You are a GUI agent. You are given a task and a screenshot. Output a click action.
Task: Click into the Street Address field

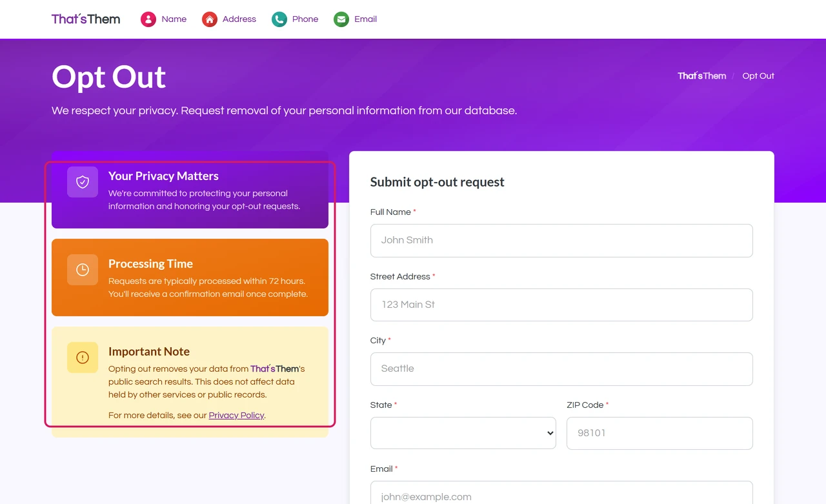tap(561, 305)
